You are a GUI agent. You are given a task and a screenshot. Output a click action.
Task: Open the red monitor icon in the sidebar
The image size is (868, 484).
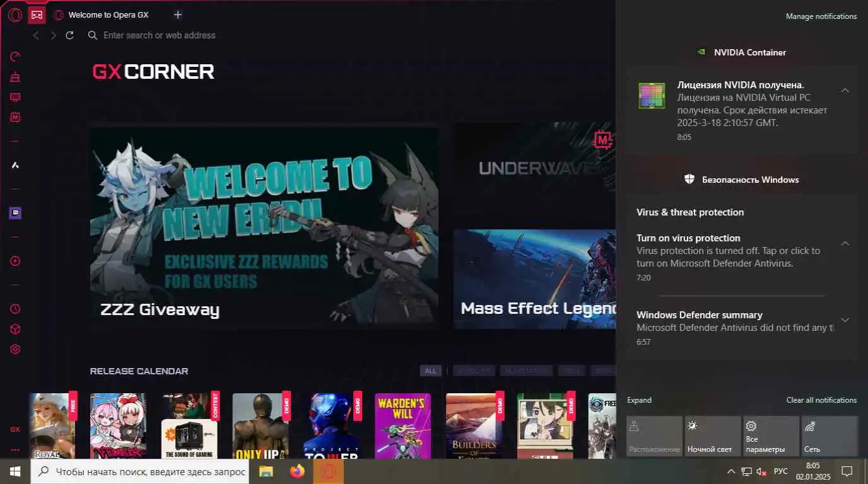15,97
